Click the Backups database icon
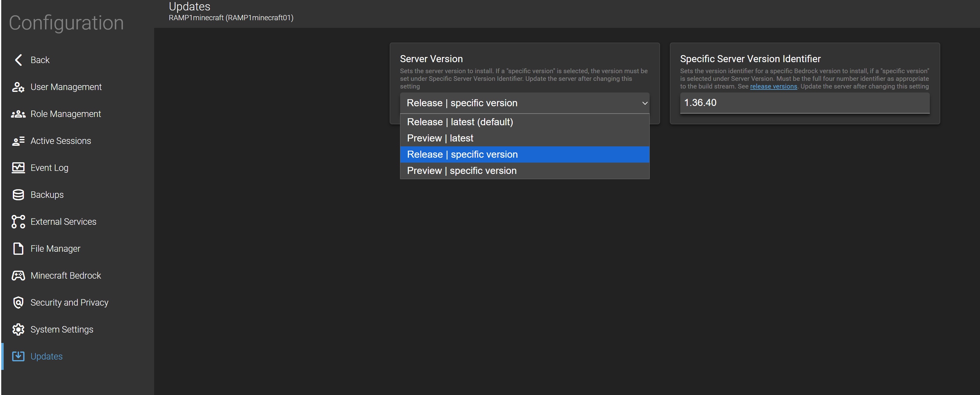The image size is (980, 395). point(18,195)
